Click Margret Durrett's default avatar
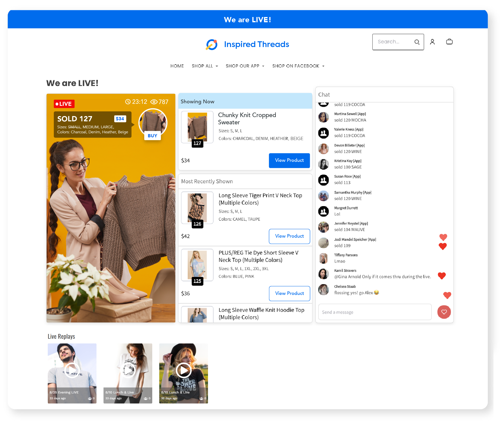Viewport: 504px width, 425px height. [x=323, y=211]
